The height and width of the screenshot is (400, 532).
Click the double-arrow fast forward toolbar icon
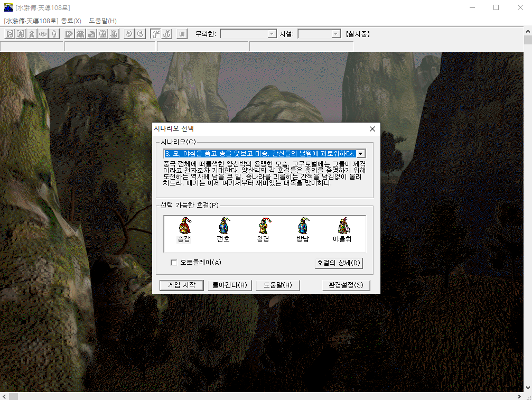click(x=69, y=34)
